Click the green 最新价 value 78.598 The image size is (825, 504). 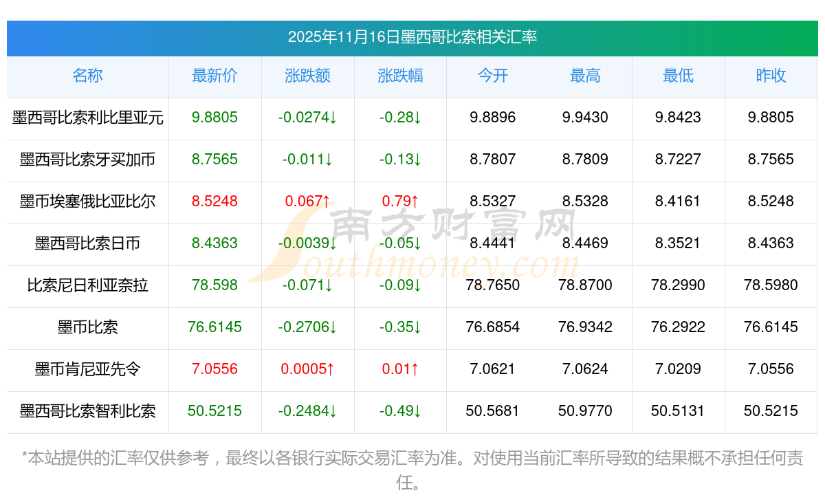pos(215,285)
